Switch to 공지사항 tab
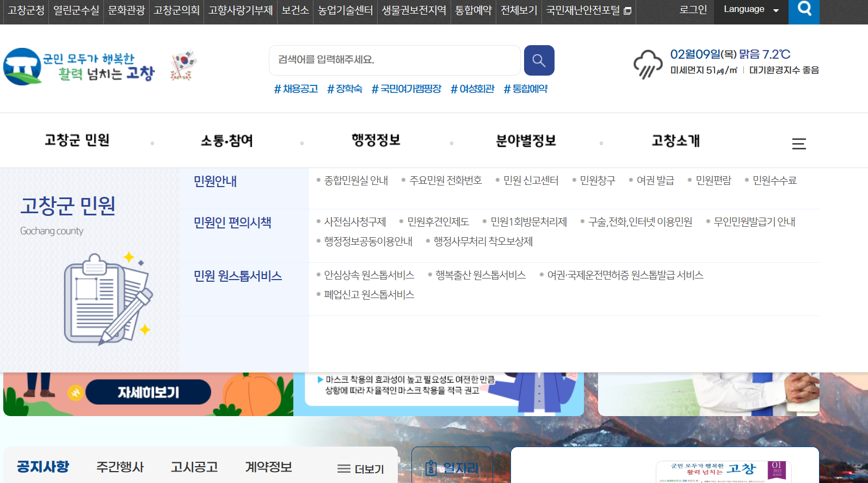Viewport: 868px width, 483px height. 43,467
